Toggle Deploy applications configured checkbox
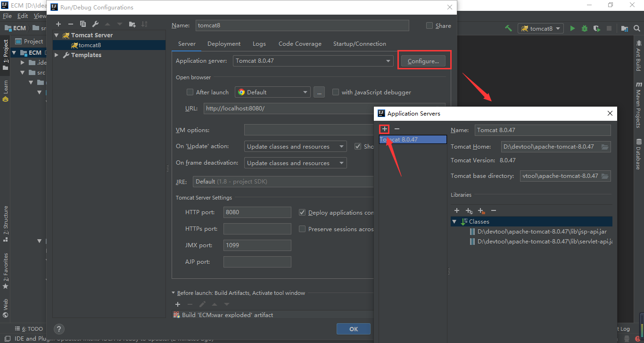The image size is (644, 343). coord(302,212)
